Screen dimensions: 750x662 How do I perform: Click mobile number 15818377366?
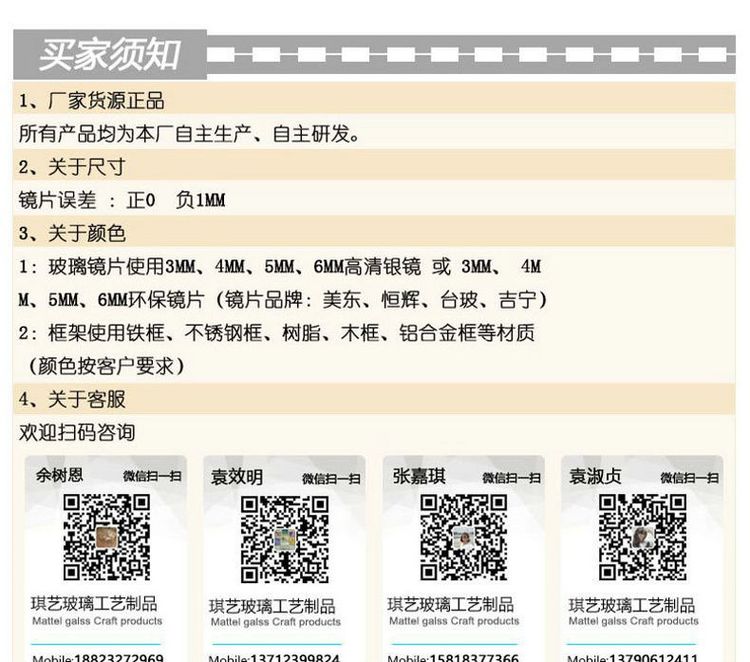click(474, 658)
